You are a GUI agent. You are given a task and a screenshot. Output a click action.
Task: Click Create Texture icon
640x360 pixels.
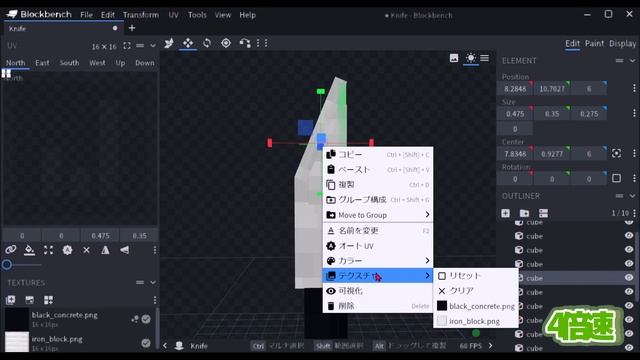[x=29, y=300]
